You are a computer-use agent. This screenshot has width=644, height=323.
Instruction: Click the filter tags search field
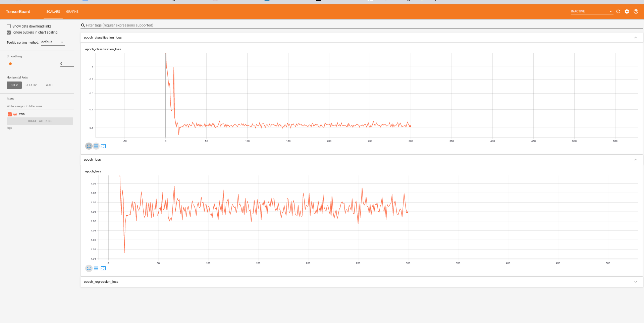[168, 25]
